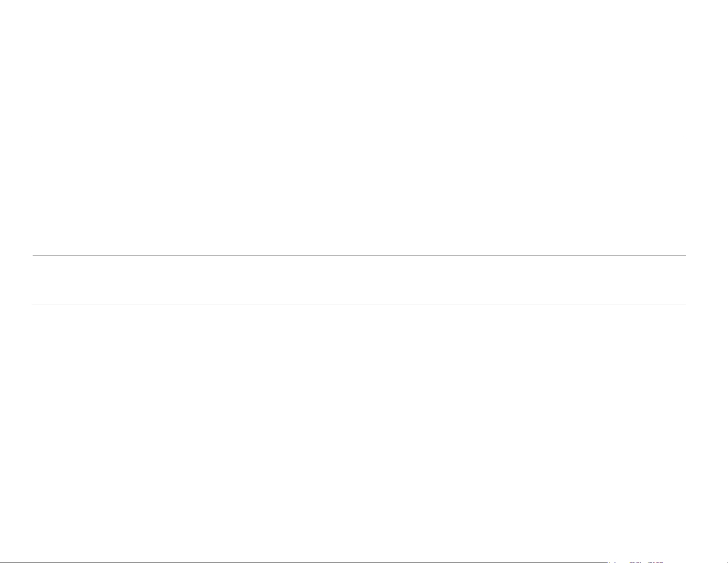Image resolution: width=728 pixels, height=563 pixels.
Task: Click the empty section between first and second dividers
Action: (x=358, y=197)
